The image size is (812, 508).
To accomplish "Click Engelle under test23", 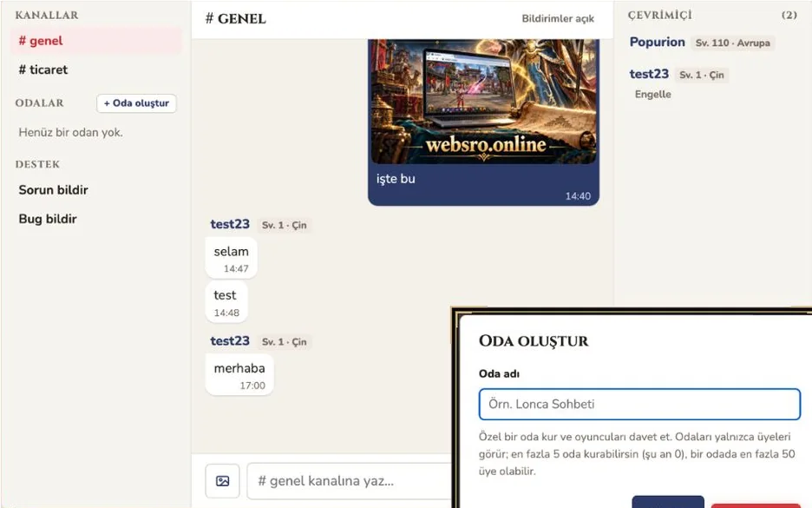I will click(652, 95).
